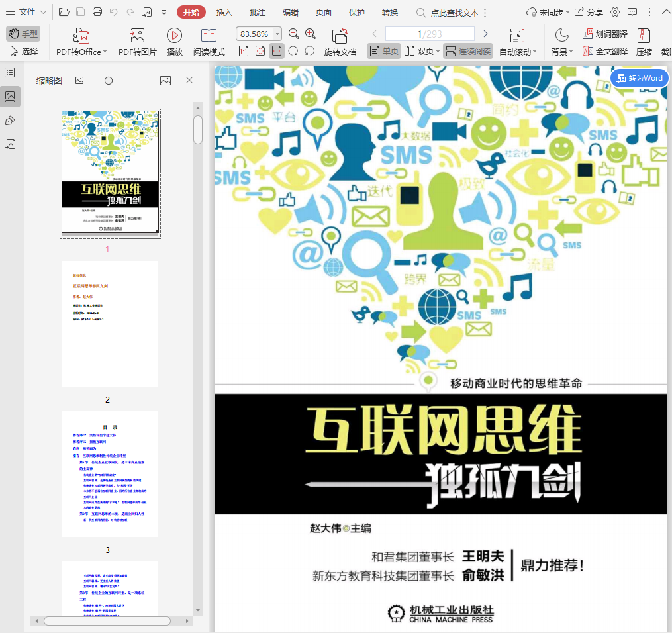Image resolution: width=672 pixels, height=633 pixels.
Task: Go to previous page arrow
Action: coord(375,33)
